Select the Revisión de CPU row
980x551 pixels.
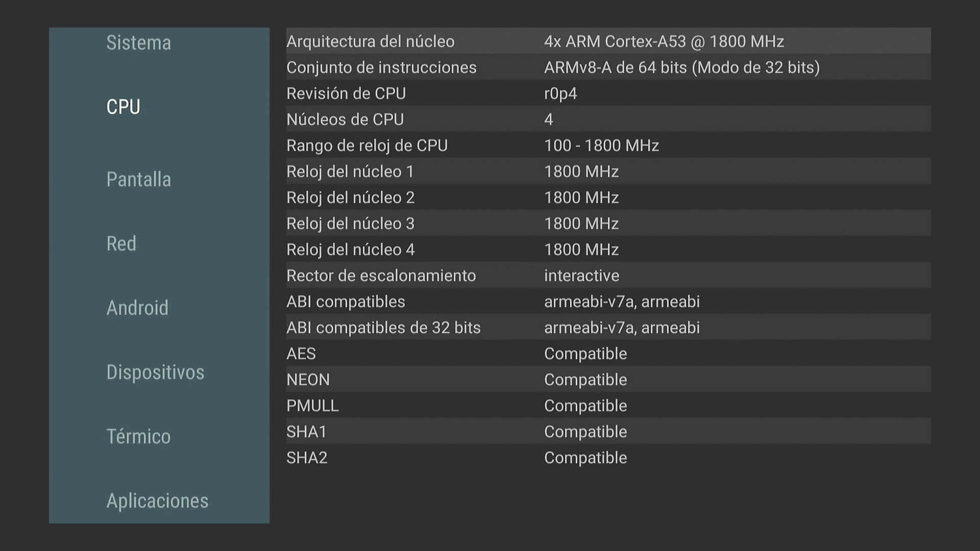pos(607,93)
